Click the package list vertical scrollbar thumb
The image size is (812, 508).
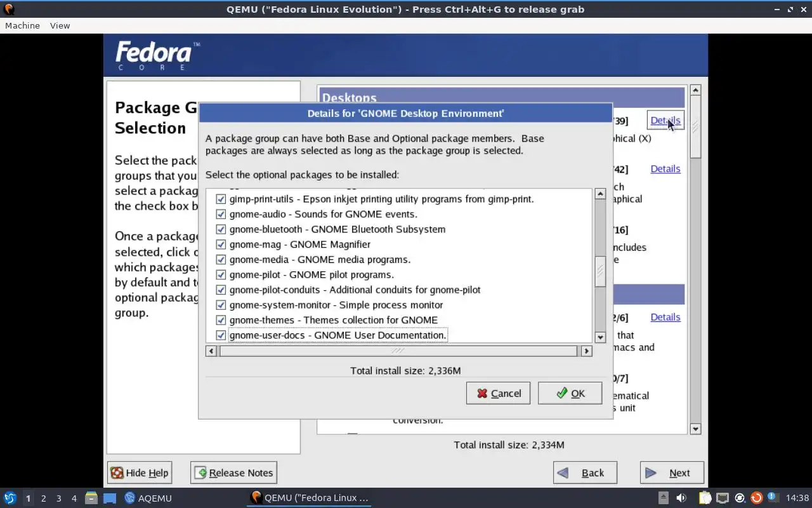click(600, 271)
